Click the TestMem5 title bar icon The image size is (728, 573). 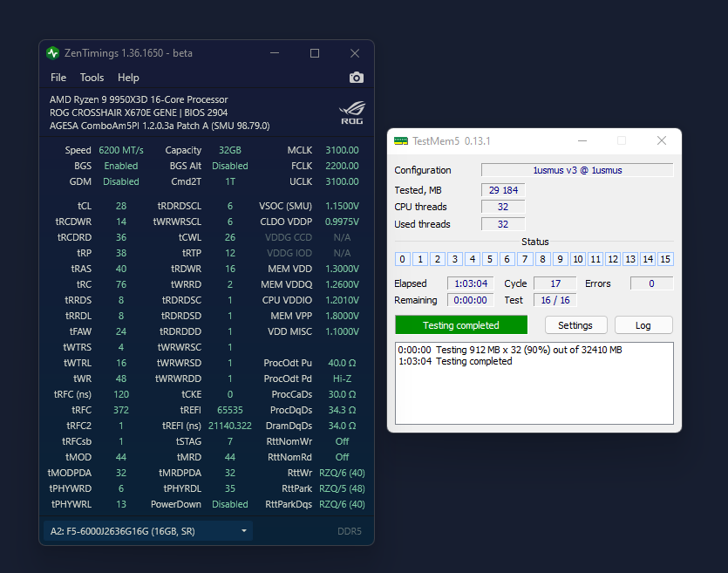pos(401,140)
